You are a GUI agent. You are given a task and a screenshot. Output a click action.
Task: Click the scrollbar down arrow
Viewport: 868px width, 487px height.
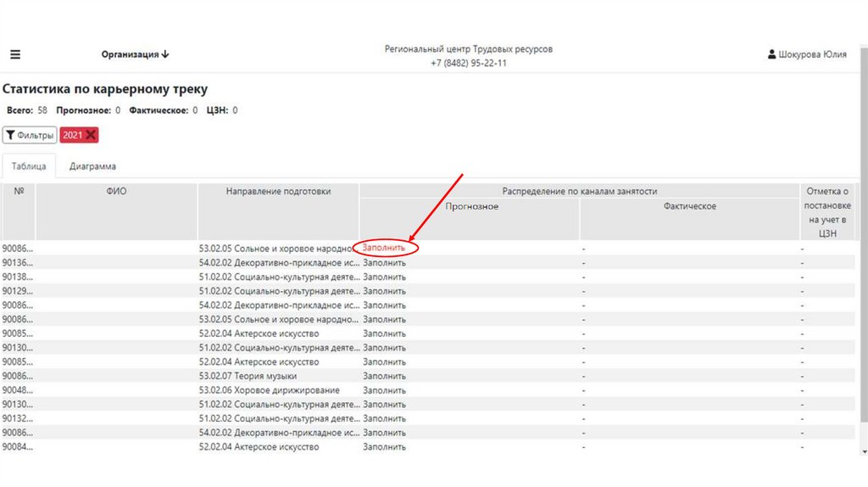tap(864, 452)
